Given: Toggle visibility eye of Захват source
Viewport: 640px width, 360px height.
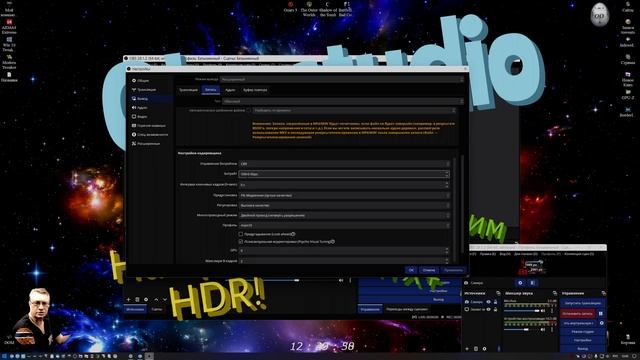Looking at the screenshot, I should 488,309.
